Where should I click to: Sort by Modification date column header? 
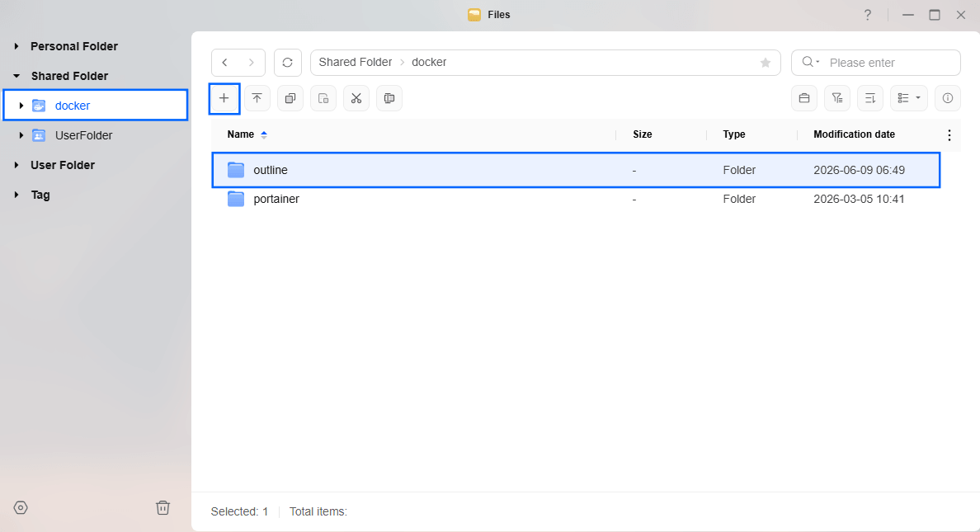[854, 134]
